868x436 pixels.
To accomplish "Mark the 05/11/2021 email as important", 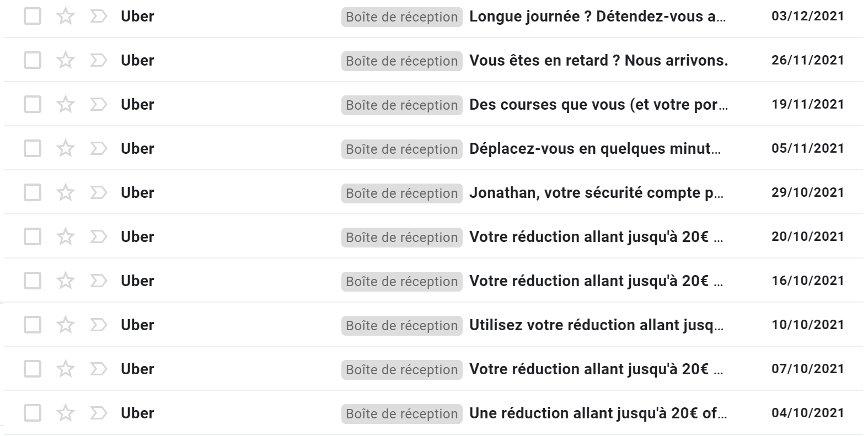I will pos(98,148).
